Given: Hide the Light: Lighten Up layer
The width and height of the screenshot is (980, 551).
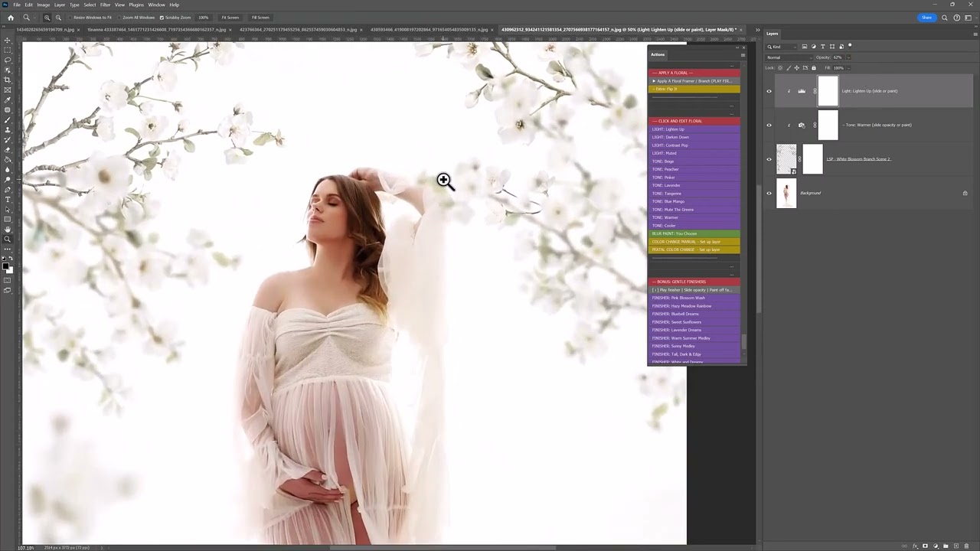Looking at the screenshot, I should 769,91.
